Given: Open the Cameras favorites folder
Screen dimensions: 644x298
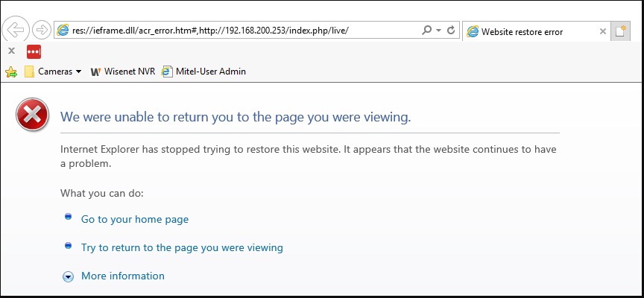Looking at the screenshot, I should (53, 72).
